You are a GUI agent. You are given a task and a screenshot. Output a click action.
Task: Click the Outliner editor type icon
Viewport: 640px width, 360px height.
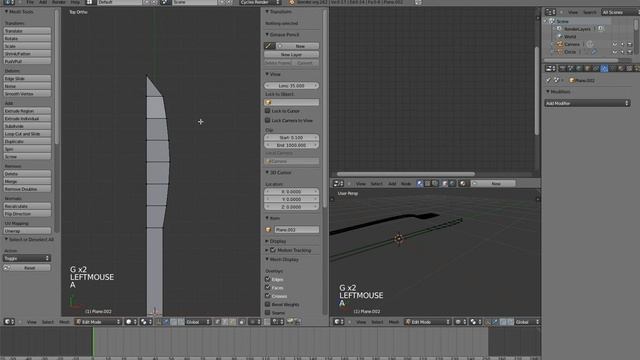click(551, 12)
